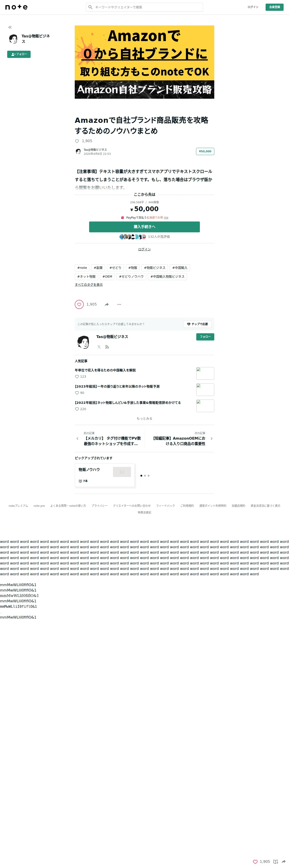This screenshot has height=868, width=289.
Task: Toggle the circled like heart button
Action: [x=79, y=304]
